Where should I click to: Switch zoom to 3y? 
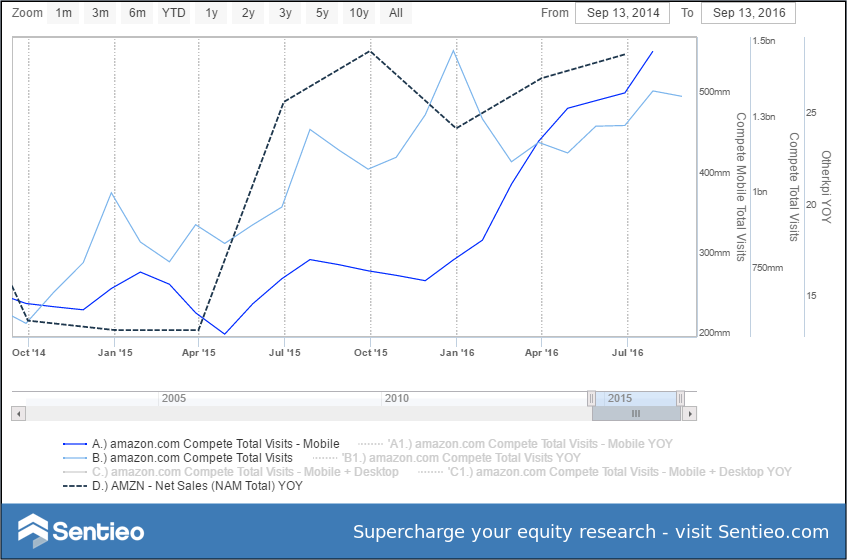point(285,13)
